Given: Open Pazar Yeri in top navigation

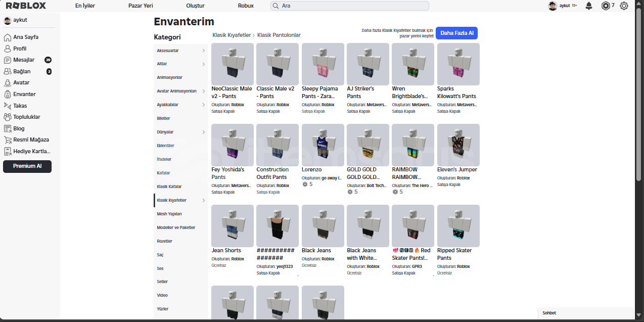Looking at the screenshot, I should point(141,6).
